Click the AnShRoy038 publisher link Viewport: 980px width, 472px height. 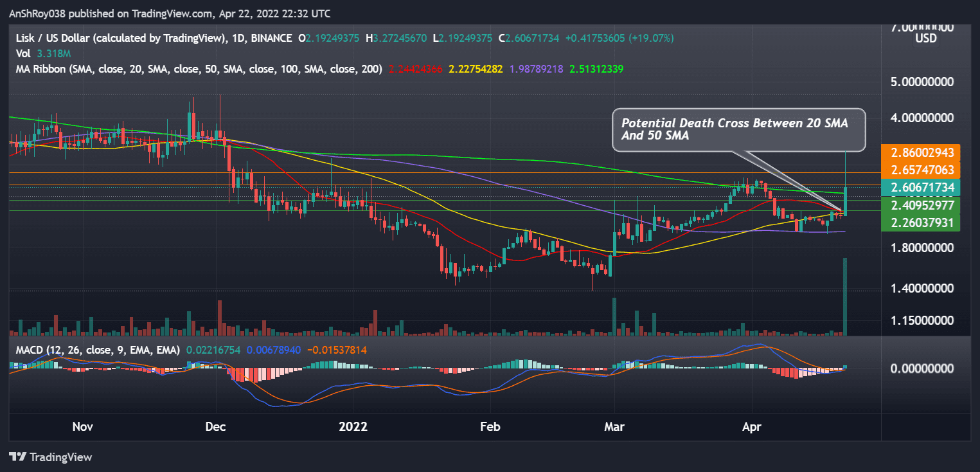coord(39,13)
